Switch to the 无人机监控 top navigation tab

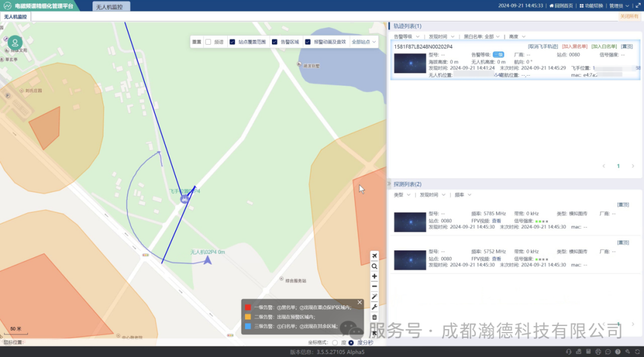click(110, 7)
